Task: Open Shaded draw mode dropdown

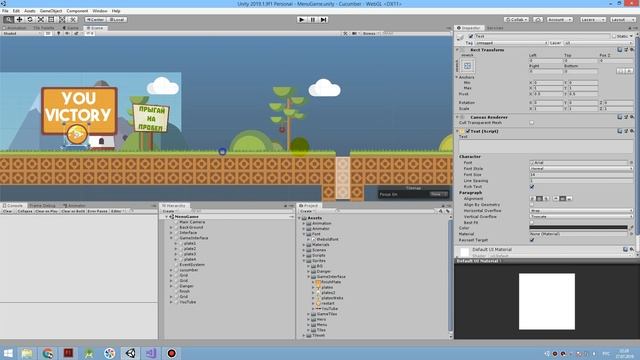Action: pyautogui.click(x=22, y=33)
